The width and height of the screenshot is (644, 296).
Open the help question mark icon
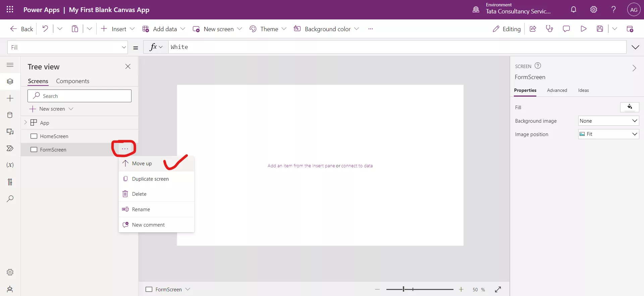click(613, 9)
